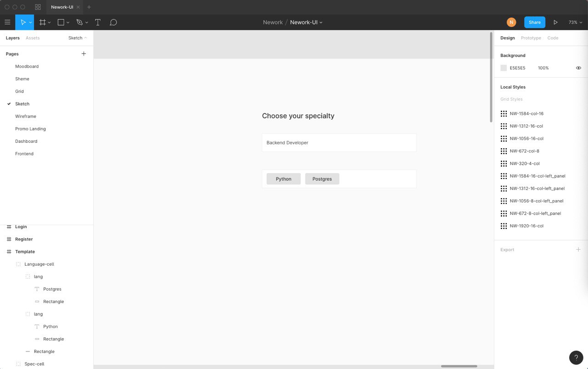
Task: Click grid icon next to NW-320-4-col
Action: click(x=503, y=163)
